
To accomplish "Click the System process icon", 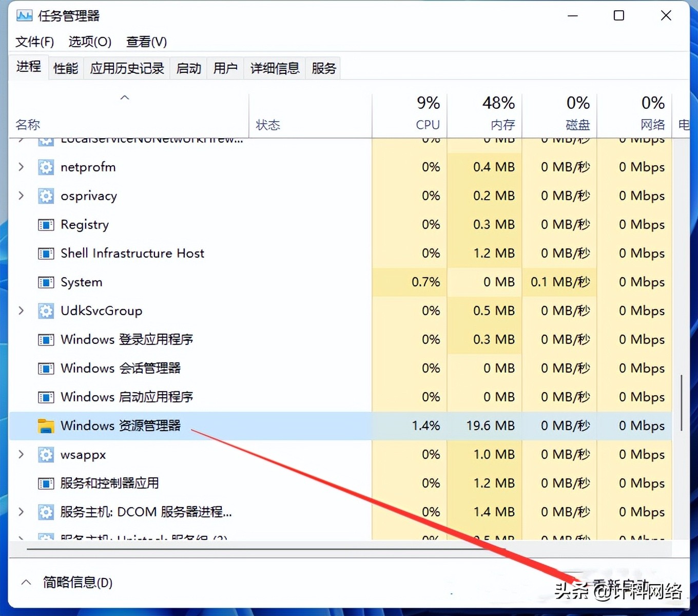I will point(46,282).
